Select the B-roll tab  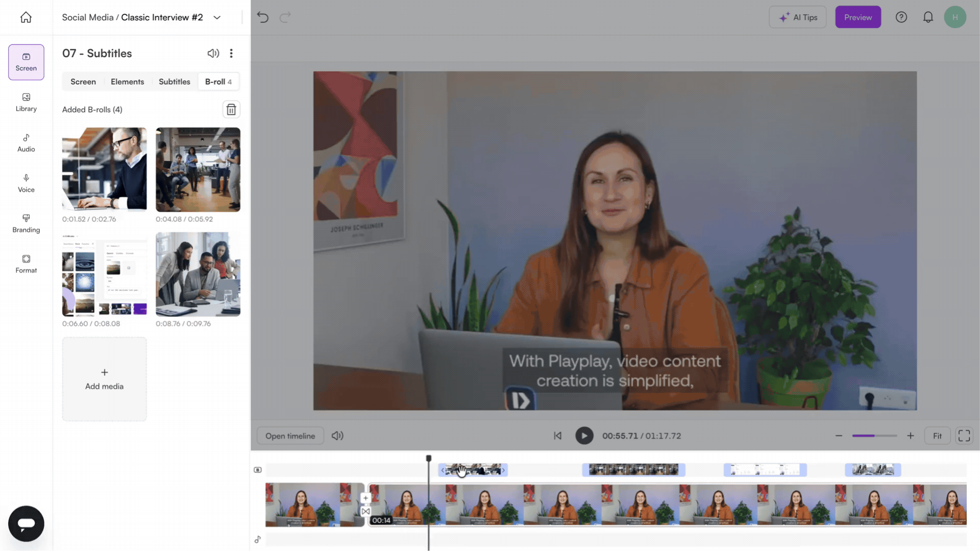click(x=218, y=82)
